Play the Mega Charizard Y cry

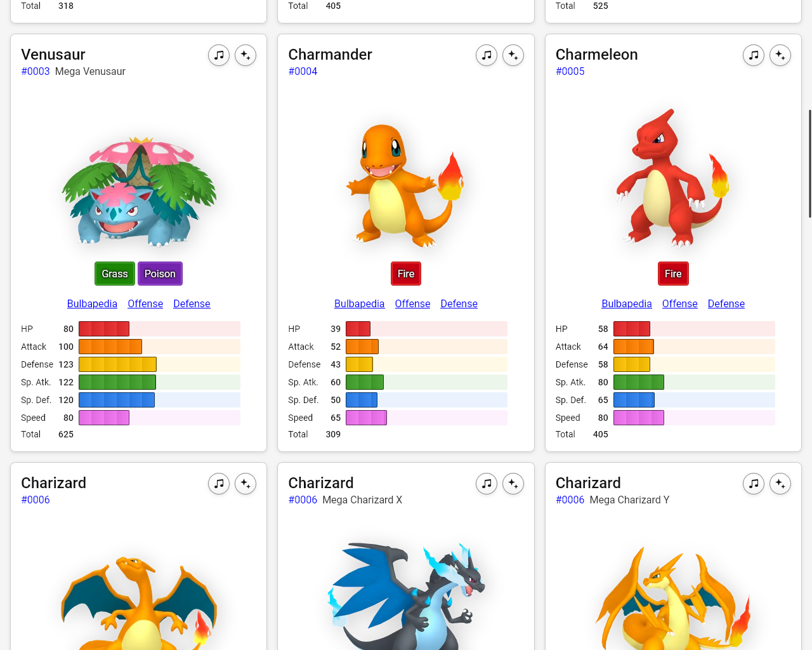[754, 484]
